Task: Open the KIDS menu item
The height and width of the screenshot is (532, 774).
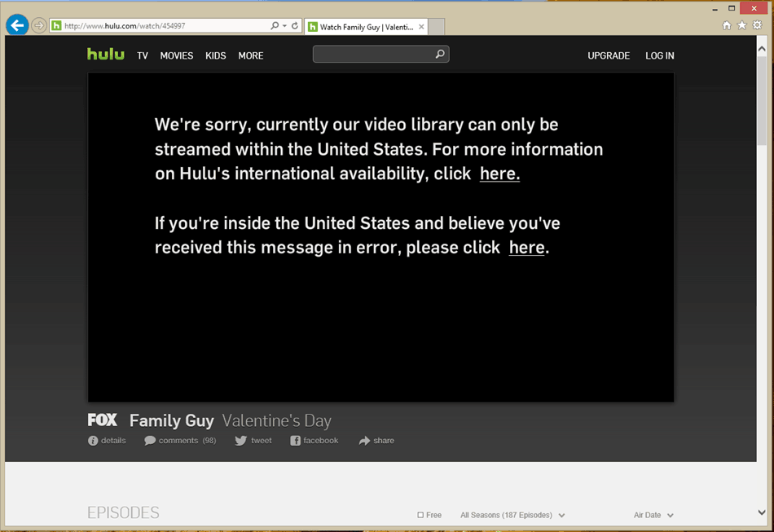Action: click(x=216, y=55)
